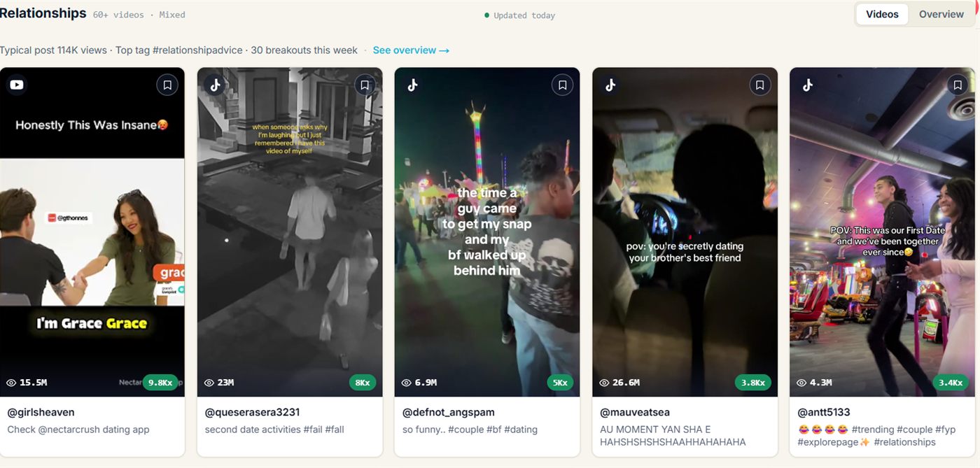Click 'Check @nectarcrush dating app' caption
Image resolution: width=980 pixels, height=468 pixels.
78,430
